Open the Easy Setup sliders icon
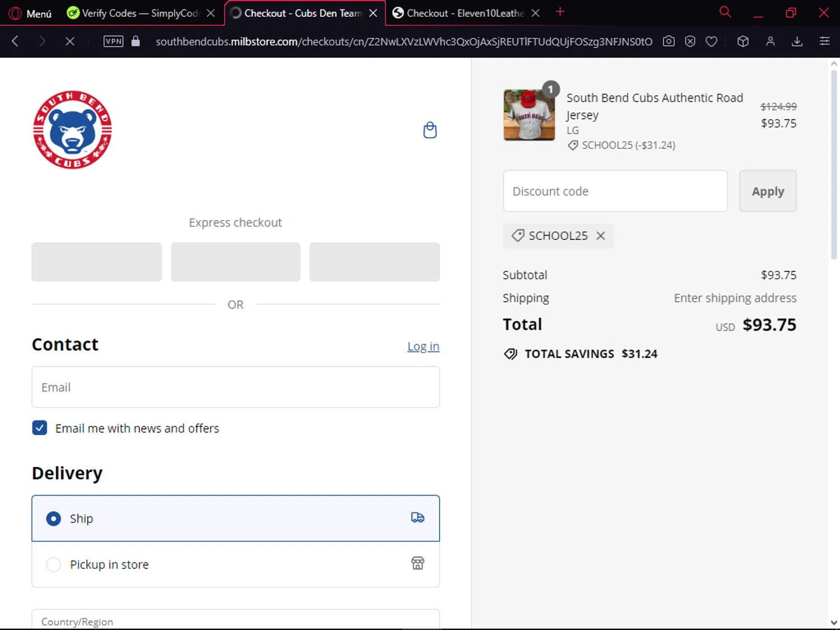The height and width of the screenshot is (630, 840). [824, 41]
